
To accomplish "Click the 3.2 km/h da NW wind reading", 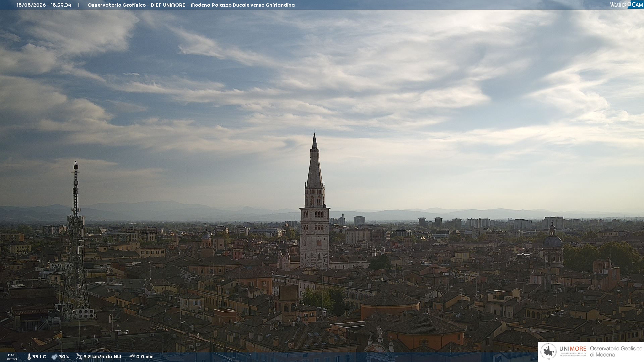I will click(102, 357).
